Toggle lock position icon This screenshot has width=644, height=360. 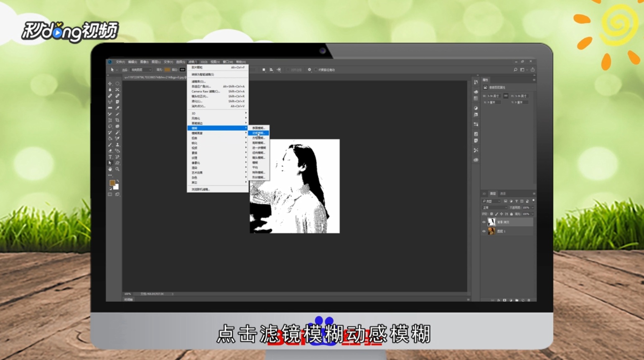tap(501, 214)
